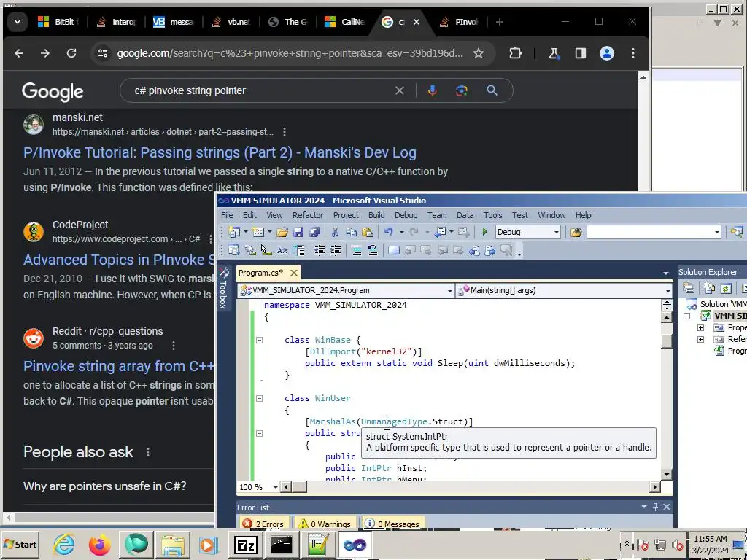Open the Refactor menu in Visual Studio
This screenshot has width=747, height=560.
[x=308, y=215]
